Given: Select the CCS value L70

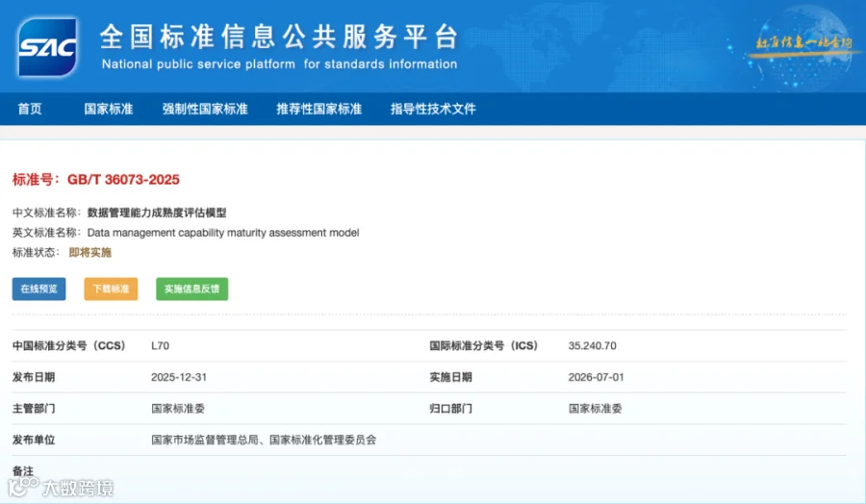Looking at the screenshot, I should 160,345.
